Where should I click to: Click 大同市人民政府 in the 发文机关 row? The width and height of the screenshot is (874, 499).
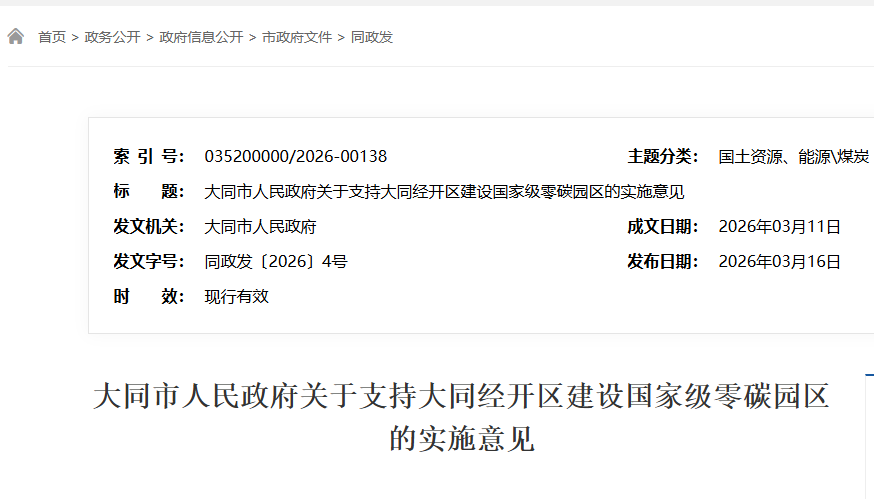click(x=260, y=227)
